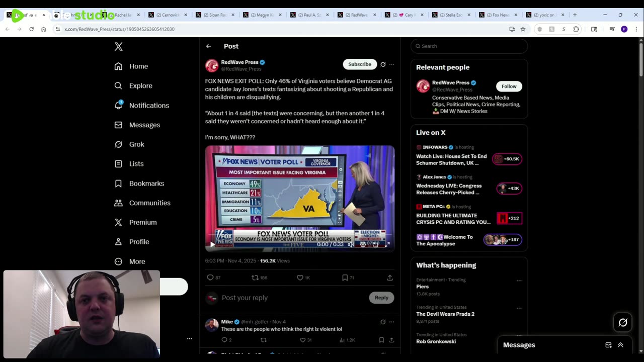Click the Reply button

(381, 298)
